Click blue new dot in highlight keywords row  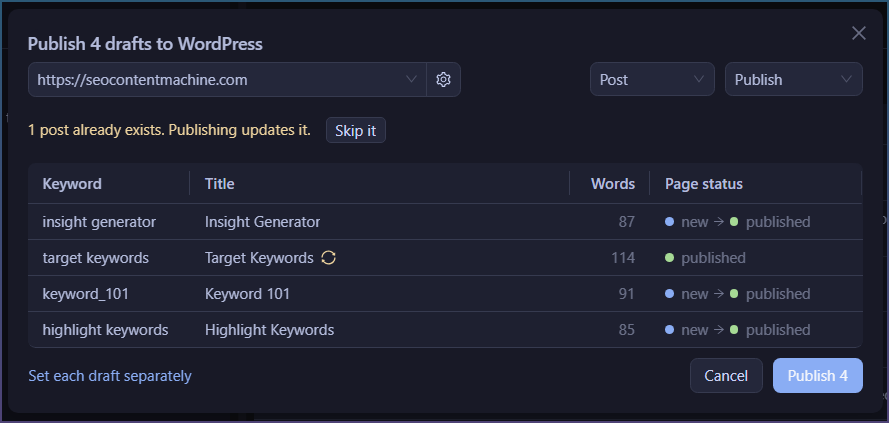tap(669, 330)
